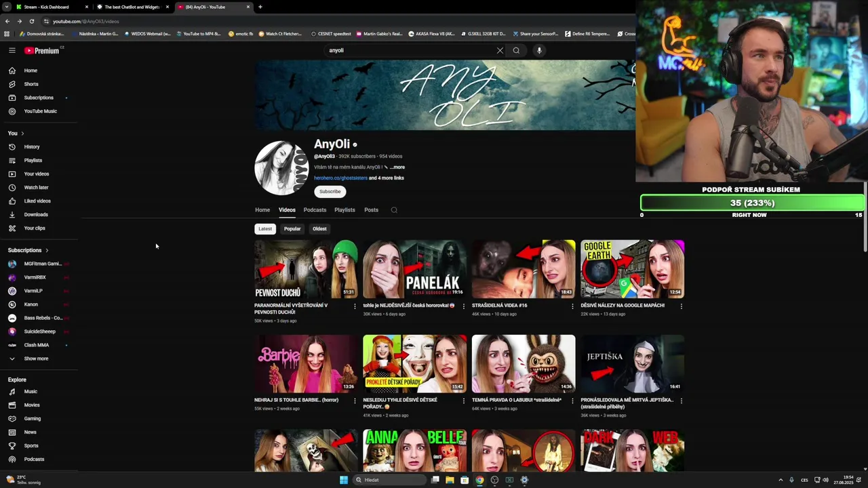Start voice search with microphone icon
The image size is (868, 488).
[539, 50]
